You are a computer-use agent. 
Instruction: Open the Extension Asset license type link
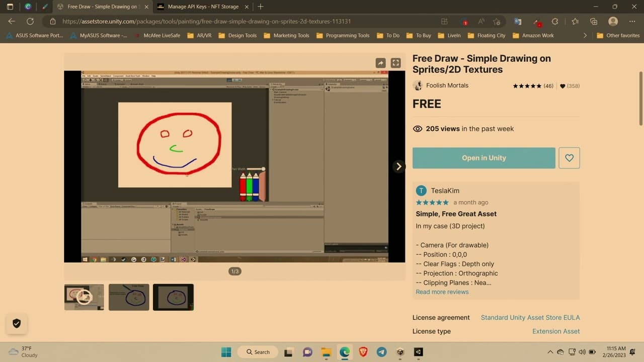556,331
